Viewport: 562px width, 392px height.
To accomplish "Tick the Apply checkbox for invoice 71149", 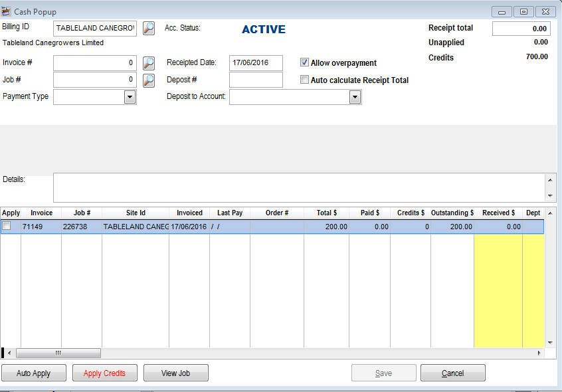I will pos(7,227).
